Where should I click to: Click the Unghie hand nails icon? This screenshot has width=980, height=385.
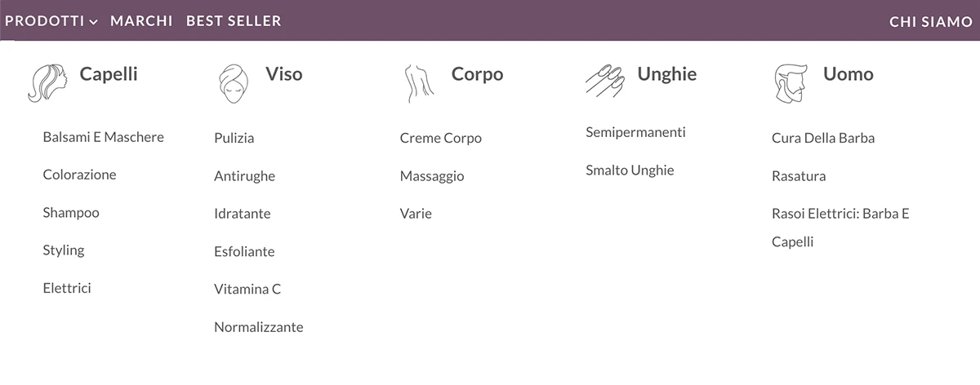tap(604, 79)
